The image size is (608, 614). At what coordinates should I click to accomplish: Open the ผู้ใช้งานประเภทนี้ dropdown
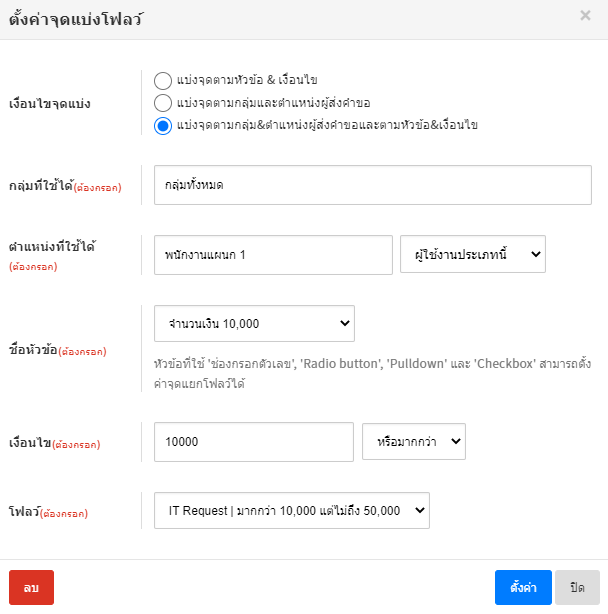click(473, 254)
